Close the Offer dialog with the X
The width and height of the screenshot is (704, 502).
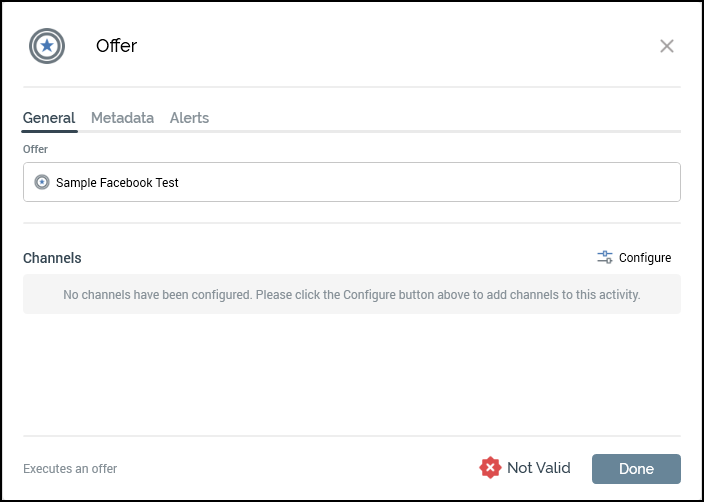point(667,46)
